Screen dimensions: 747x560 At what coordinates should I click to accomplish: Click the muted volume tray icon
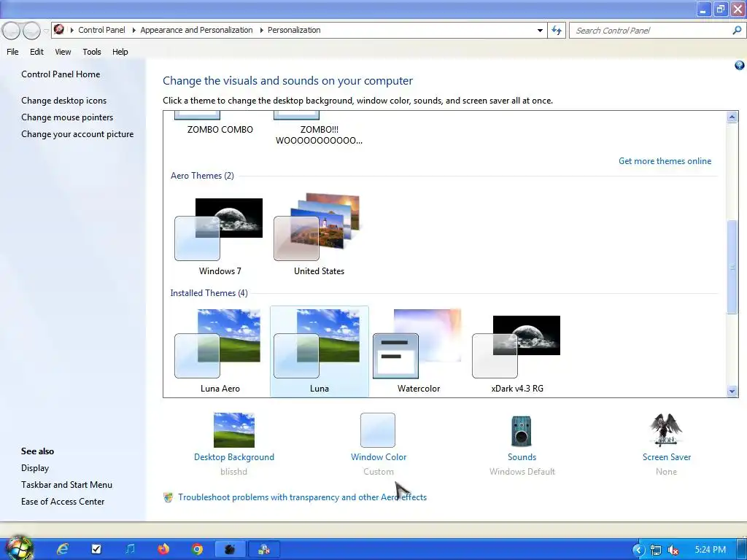click(x=673, y=550)
